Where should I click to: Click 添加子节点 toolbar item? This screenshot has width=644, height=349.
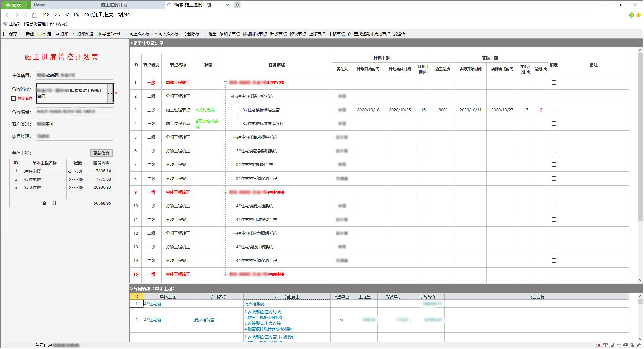230,34
